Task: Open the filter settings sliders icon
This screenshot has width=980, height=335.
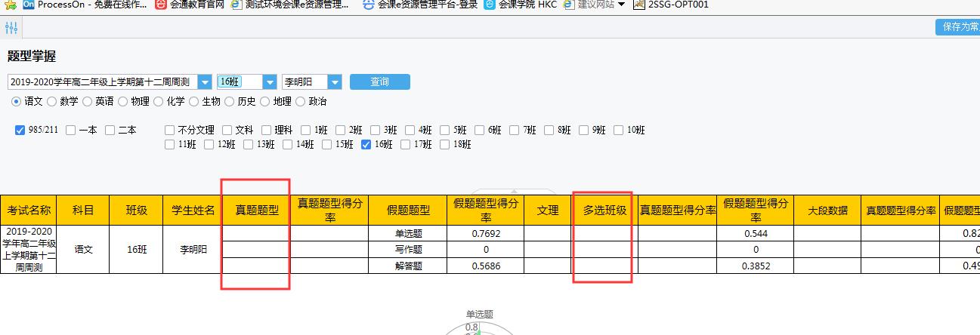Action: point(11,28)
